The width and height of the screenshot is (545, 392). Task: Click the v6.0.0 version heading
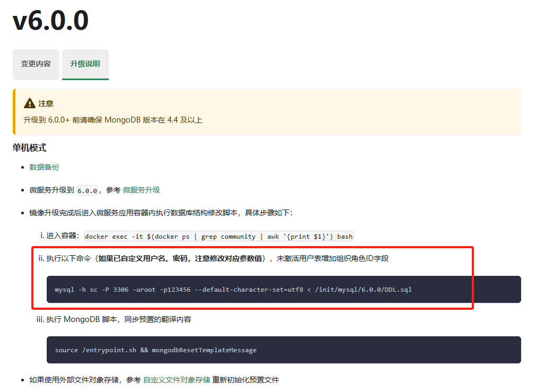[x=51, y=21]
